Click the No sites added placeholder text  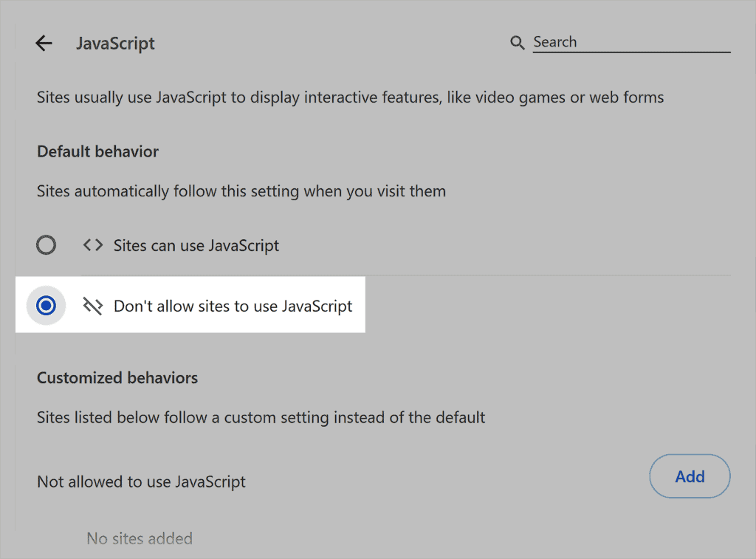point(140,539)
